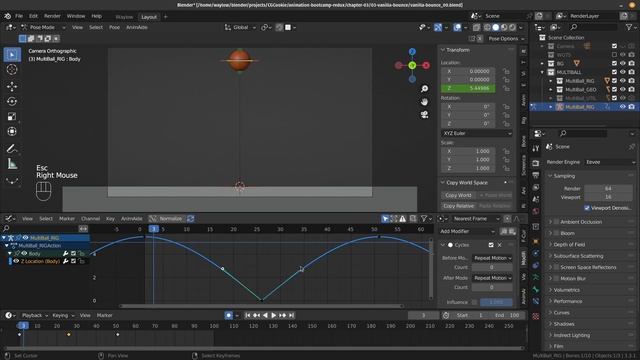Remove the Cycles modifier with X

[499, 245]
